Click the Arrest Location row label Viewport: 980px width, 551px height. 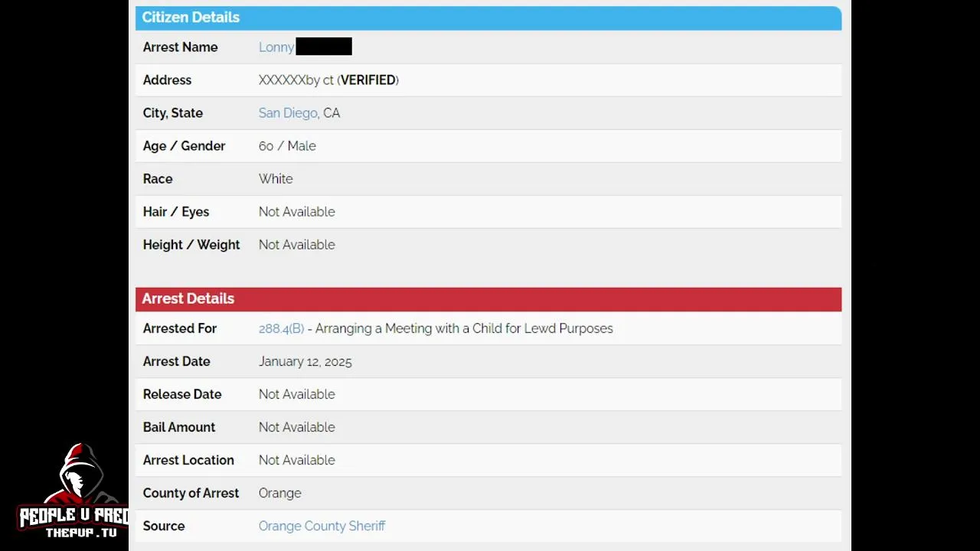pyautogui.click(x=188, y=460)
